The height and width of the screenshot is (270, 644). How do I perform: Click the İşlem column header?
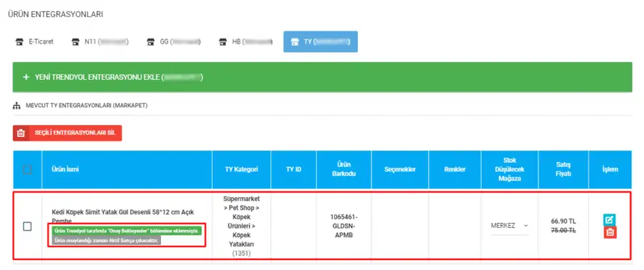tap(610, 169)
